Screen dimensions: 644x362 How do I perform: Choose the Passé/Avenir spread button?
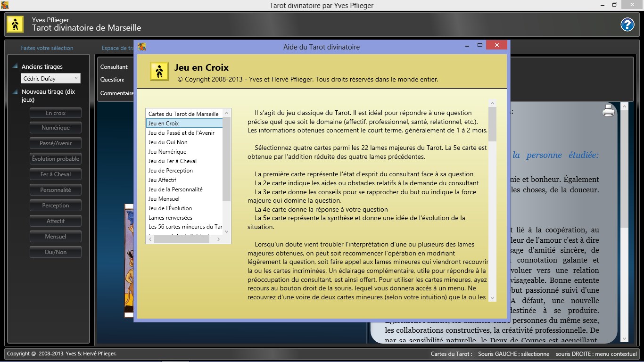(56, 143)
